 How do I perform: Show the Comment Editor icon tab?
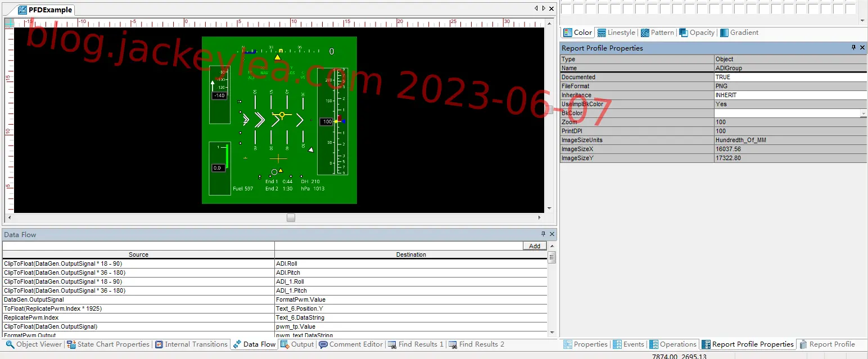[323, 344]
